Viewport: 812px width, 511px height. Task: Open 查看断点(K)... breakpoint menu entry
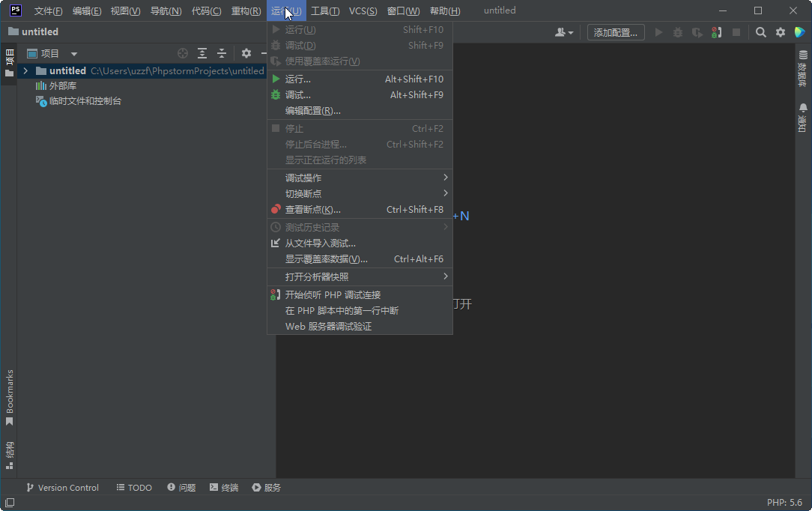(360, 210)
